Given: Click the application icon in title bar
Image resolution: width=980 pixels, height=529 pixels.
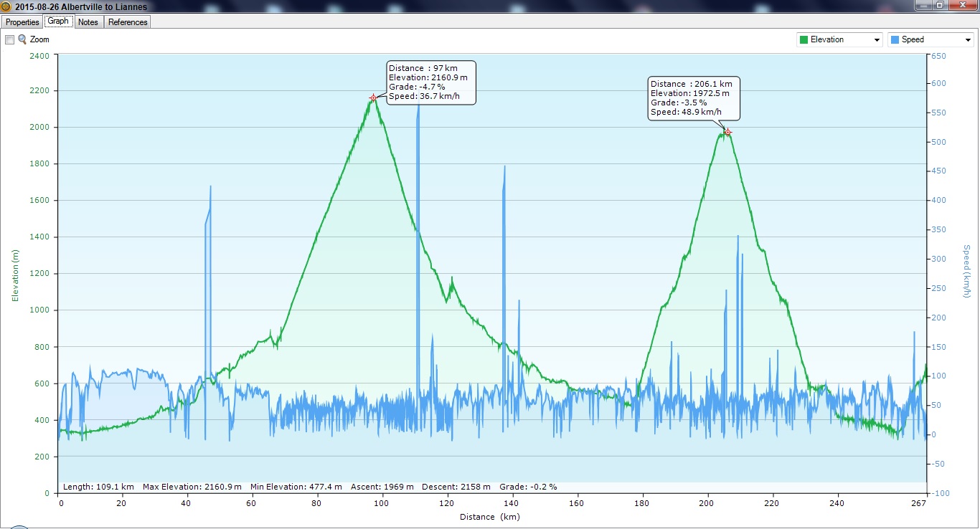Looking at the screenshot, I should 6,6.
